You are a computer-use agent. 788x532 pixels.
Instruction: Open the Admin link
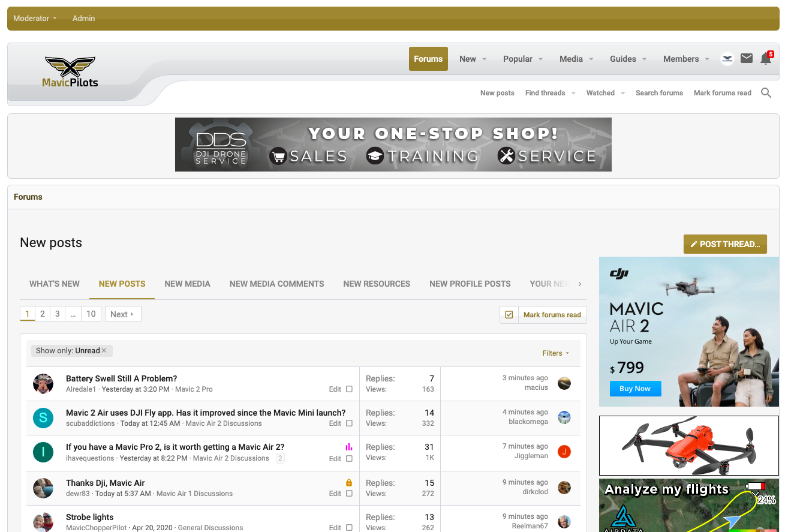pos(84,19)
